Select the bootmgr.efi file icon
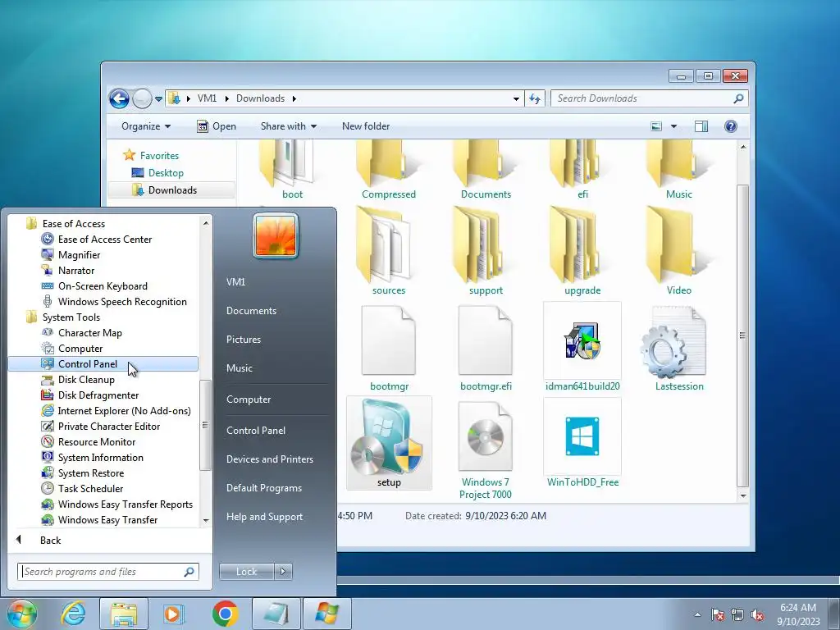Viewport: 840px width, 630px height. (486, 340)
